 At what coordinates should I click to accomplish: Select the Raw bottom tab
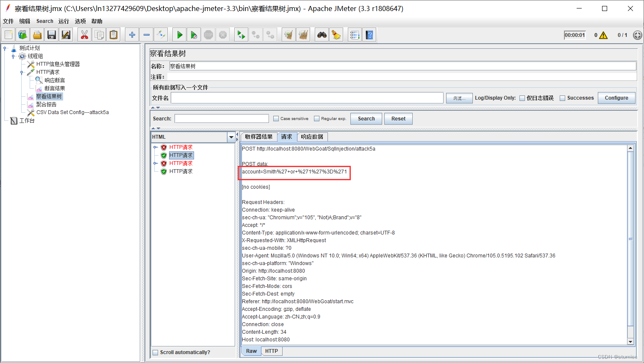pos(251,351)
